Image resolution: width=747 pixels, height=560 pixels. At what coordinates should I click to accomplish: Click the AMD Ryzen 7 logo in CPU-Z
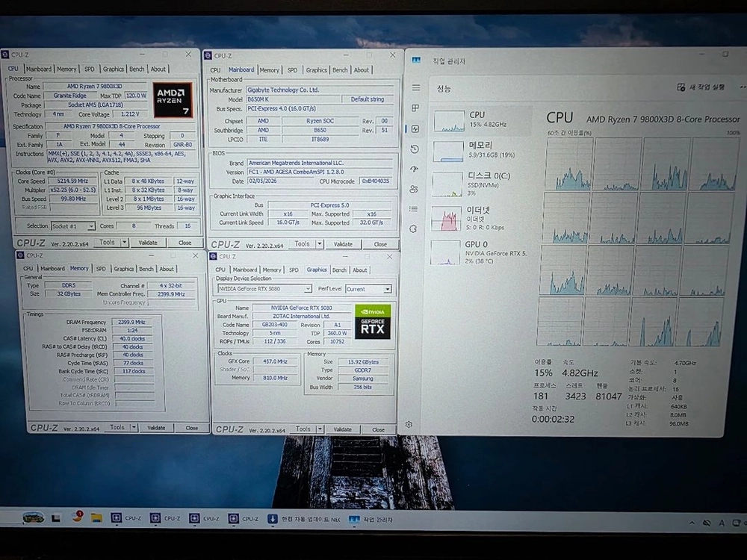173,100
